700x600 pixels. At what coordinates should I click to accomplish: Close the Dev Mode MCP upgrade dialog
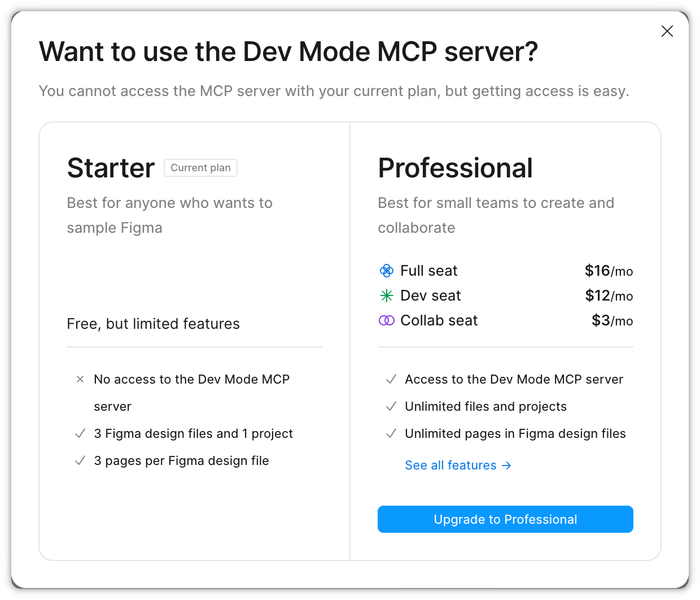pos(667,31)
